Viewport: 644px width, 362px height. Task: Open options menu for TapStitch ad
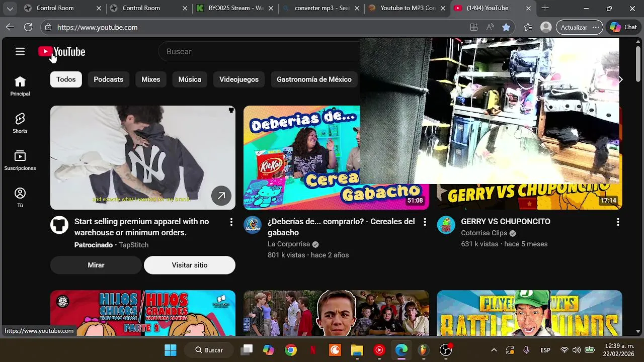[231, 222]
